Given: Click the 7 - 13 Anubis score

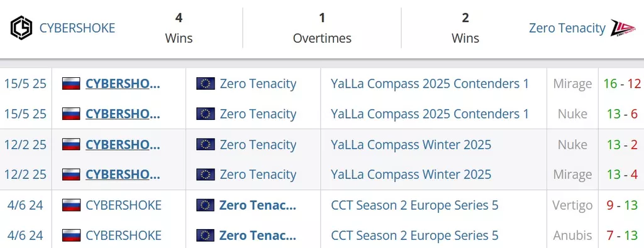Looking at the screenshot, I should tap(622, 235).
